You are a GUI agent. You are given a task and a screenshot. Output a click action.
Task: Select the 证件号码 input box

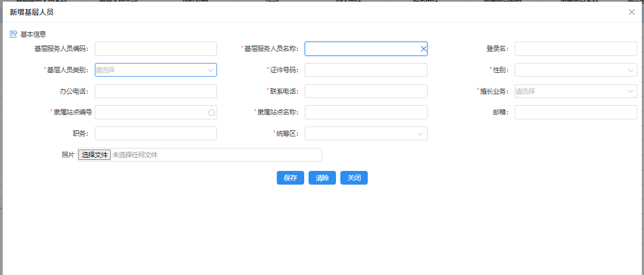(366, 70)
